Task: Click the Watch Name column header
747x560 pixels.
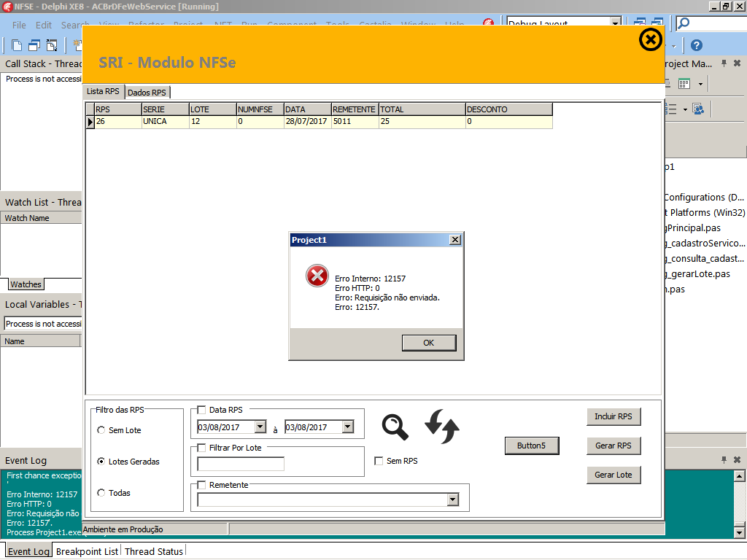Action: [x=41, y=217]
